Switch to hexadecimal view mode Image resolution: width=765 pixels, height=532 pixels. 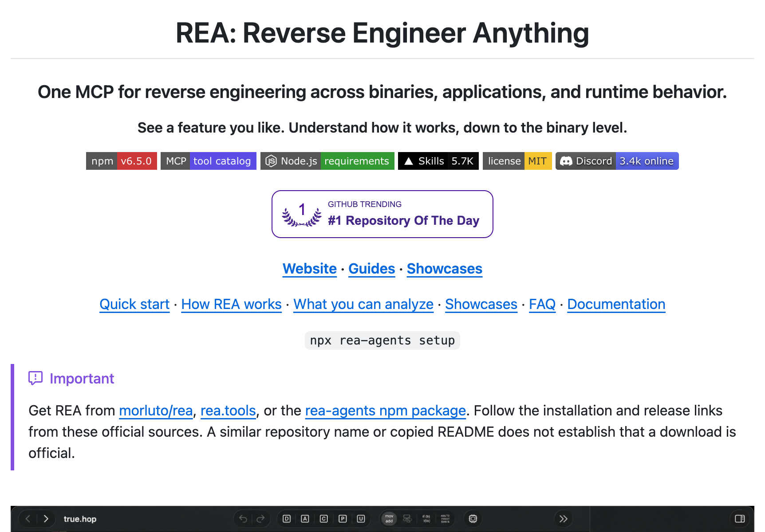click(445, 519)
